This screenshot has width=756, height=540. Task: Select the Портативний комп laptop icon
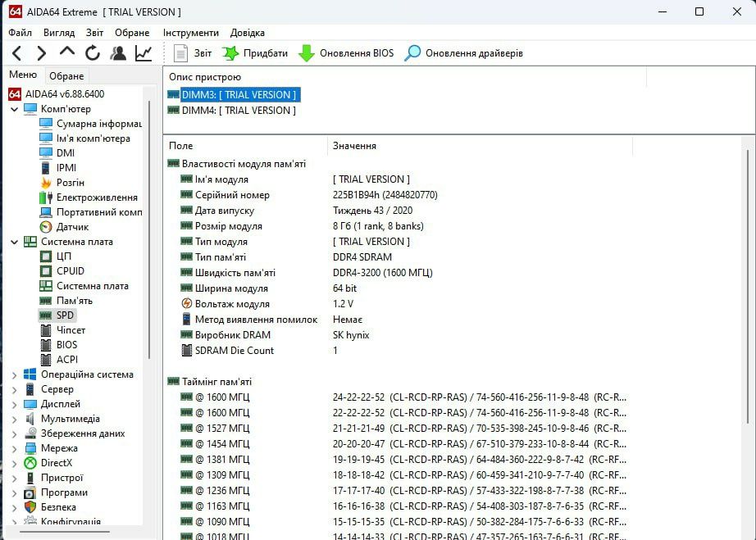point(46,212)
